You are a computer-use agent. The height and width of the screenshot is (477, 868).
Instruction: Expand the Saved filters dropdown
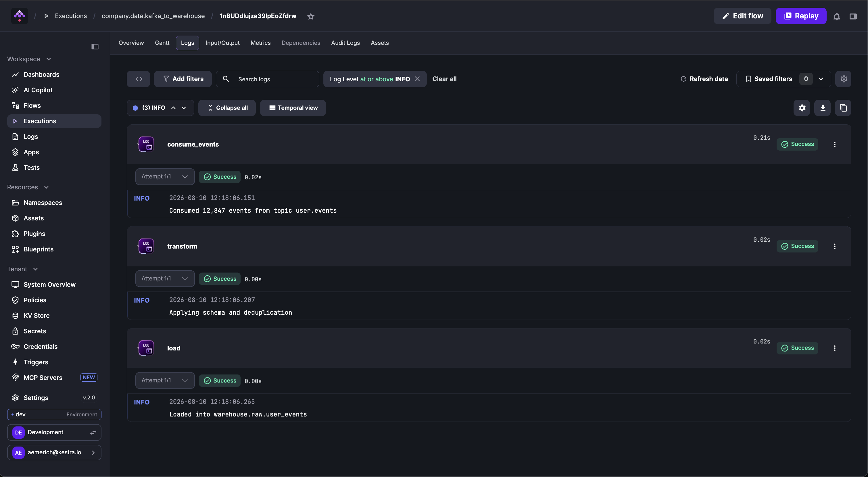[x=821, y=79]
